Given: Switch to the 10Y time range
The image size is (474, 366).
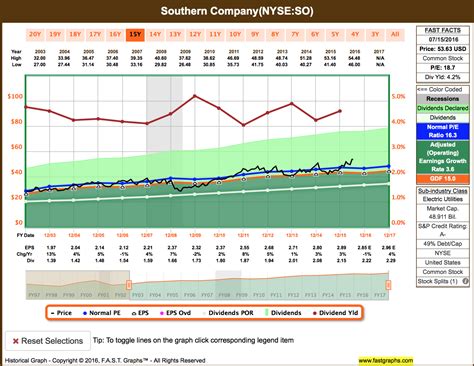Looking at the screenshot, I should (235, 34).
